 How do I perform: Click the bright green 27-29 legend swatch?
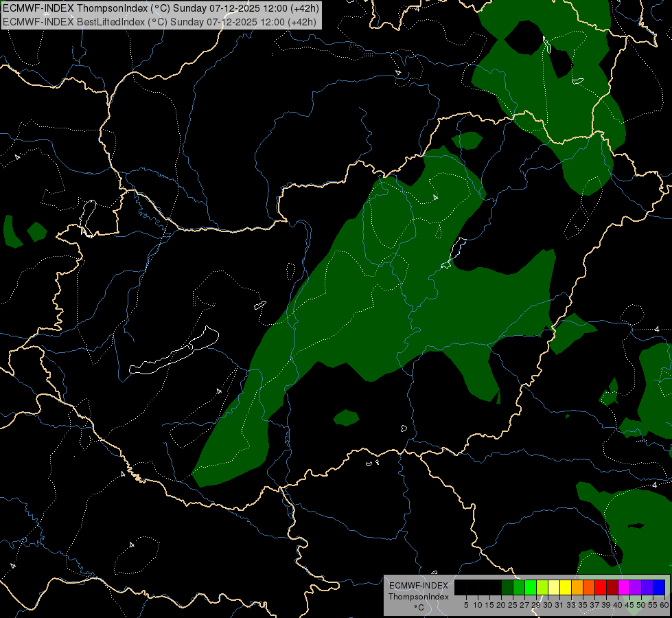(x=531, y=587)
